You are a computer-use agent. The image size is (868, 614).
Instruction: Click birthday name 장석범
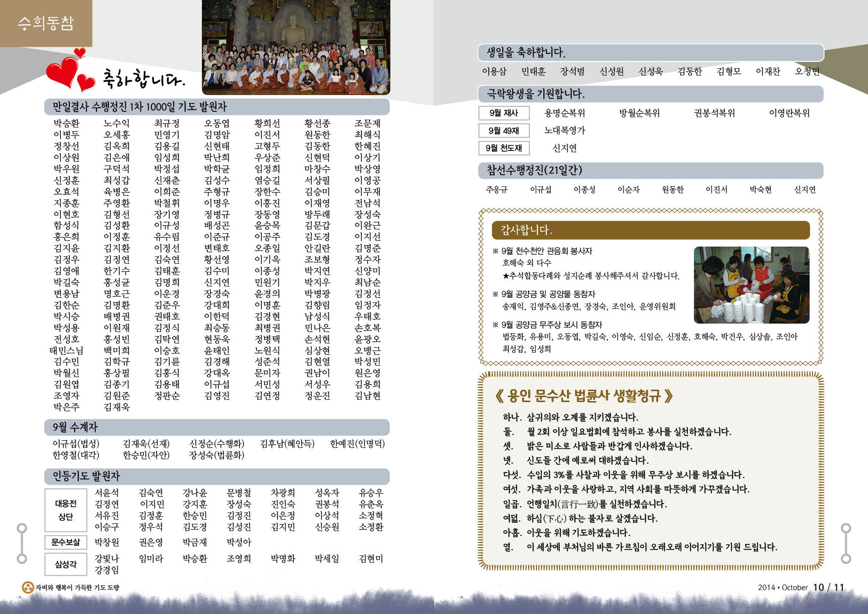point(573,72)
